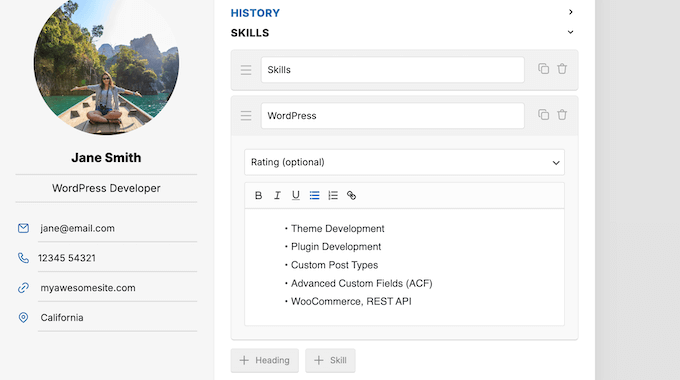Toggle bold formatting in skill editor

tap(258, 196)
